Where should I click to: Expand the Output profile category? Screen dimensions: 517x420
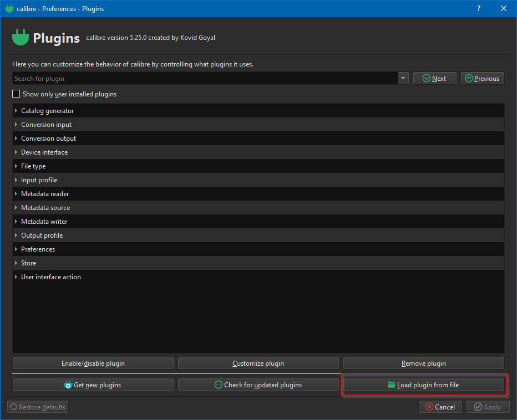[16, 235]
